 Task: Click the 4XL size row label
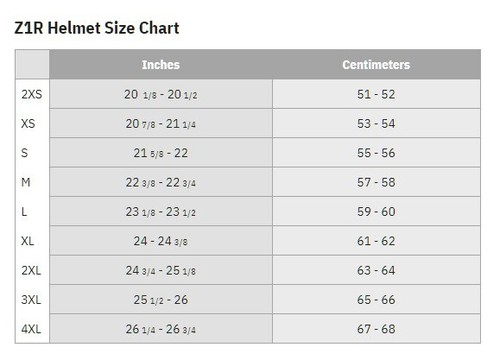click(31, 329)
